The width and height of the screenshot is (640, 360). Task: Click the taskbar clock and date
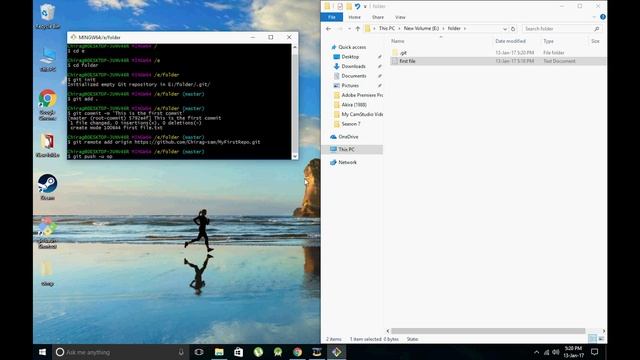(x=573, y=352)
